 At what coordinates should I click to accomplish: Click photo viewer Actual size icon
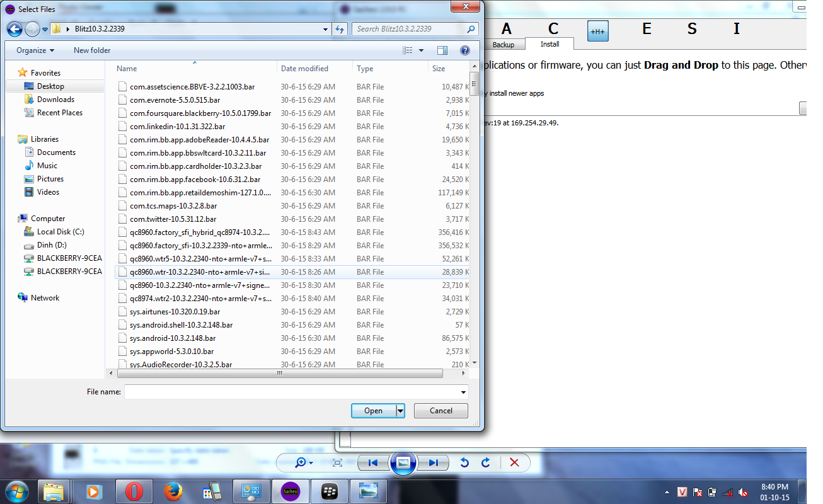(337, 463)
